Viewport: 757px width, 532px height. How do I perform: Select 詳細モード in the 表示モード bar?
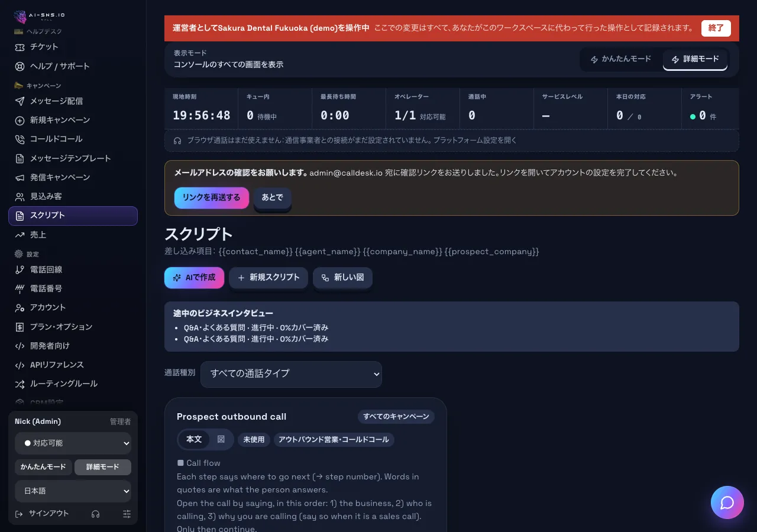click(x=695, y=59)
